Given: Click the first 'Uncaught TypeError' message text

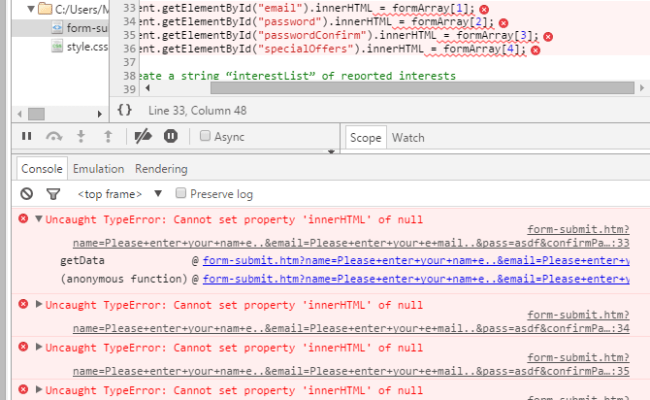Looking at the screenshot, I should (x=234, y=220).
